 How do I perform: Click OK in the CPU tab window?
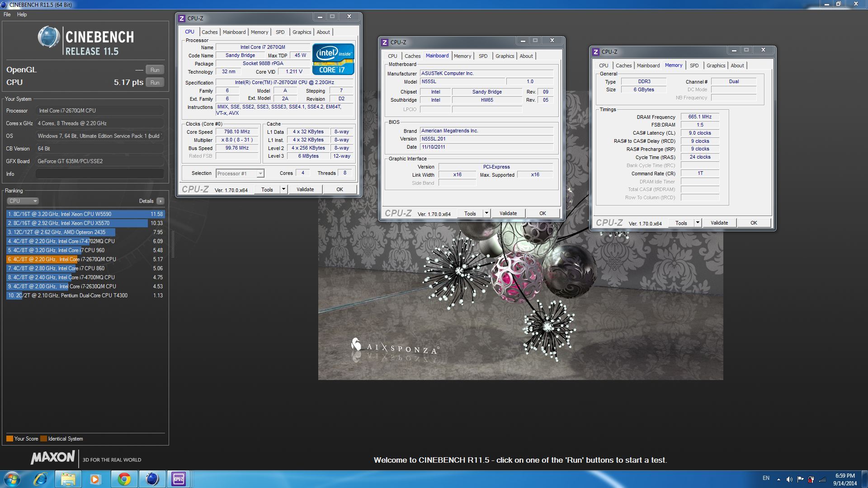tap(340, 189)
